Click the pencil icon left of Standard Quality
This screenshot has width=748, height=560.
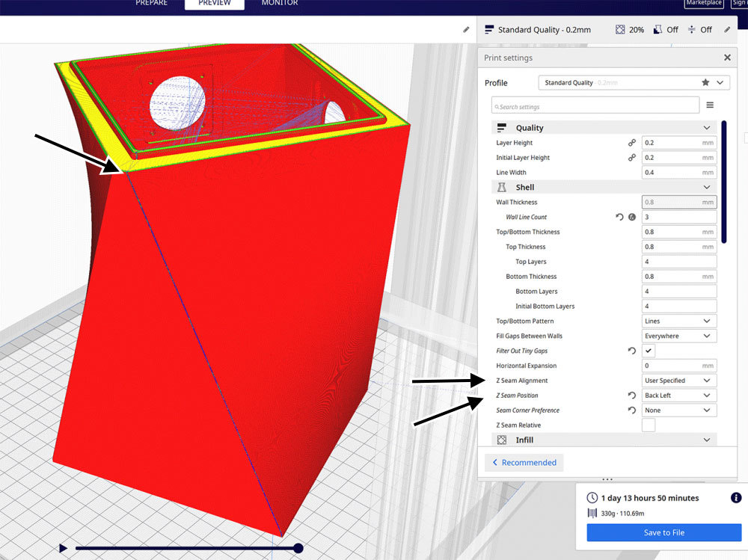click(x=466, y=30)
